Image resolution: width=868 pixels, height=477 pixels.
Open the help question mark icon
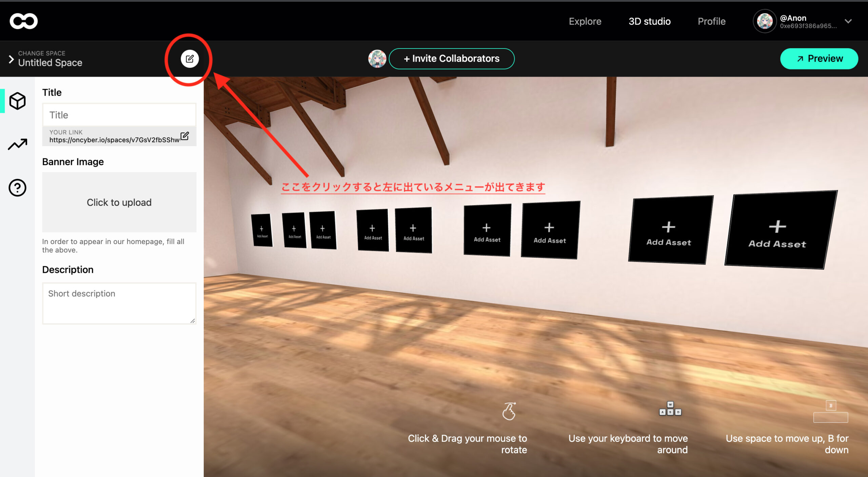pyautogui.click(x=17, y=187)
